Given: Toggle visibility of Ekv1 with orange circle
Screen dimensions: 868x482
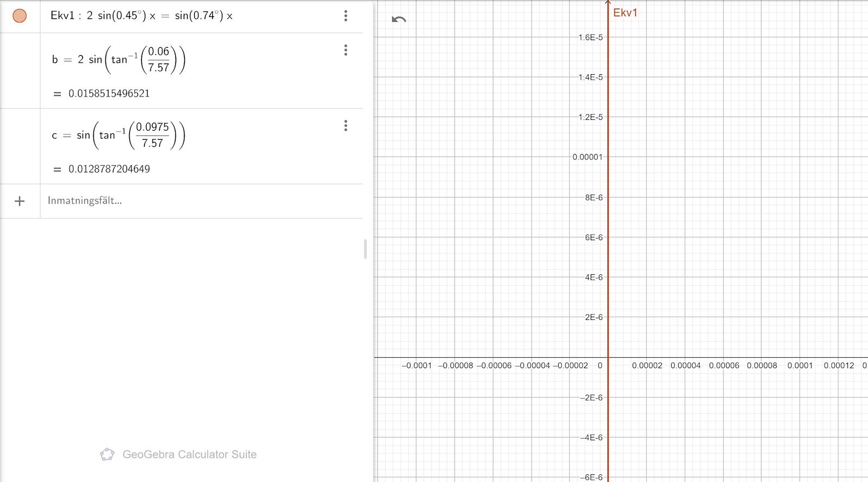Looking at the screenshot, I should [x=20, y=16].
